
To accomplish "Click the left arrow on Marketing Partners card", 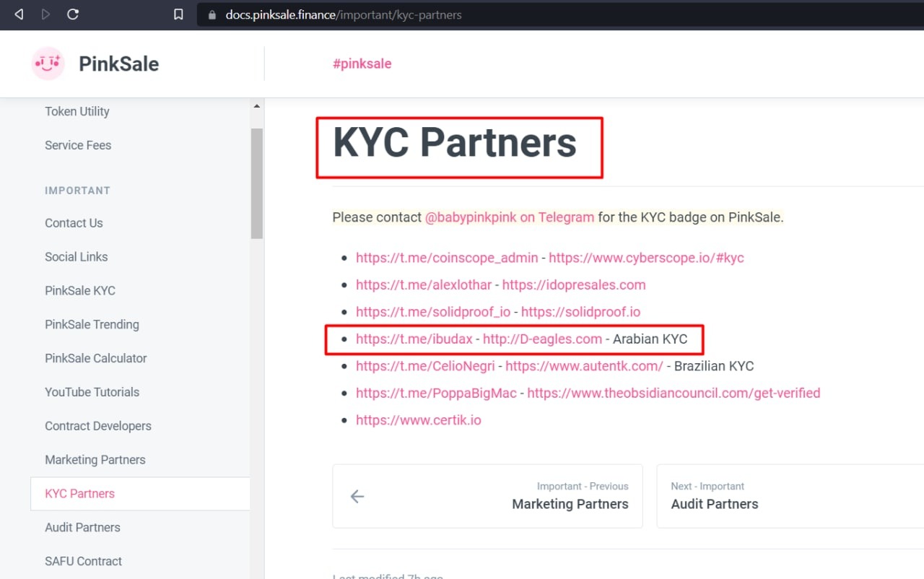I will 357,496.
